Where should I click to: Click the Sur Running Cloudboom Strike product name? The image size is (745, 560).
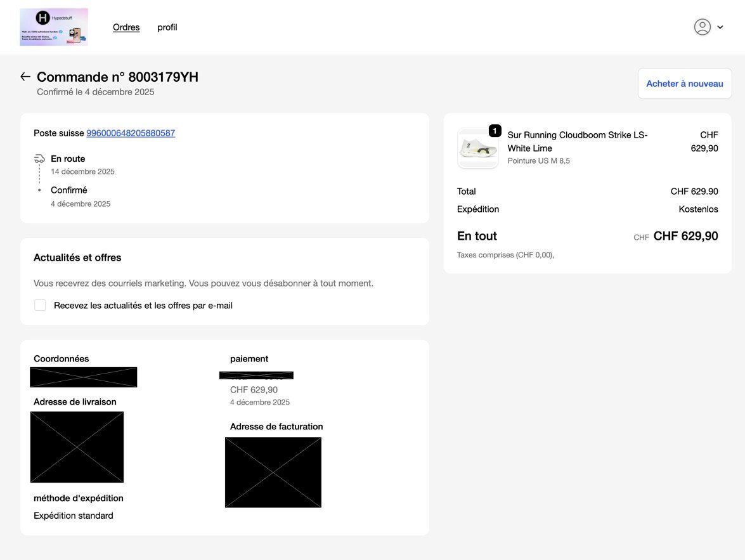[x=577, y=141]
